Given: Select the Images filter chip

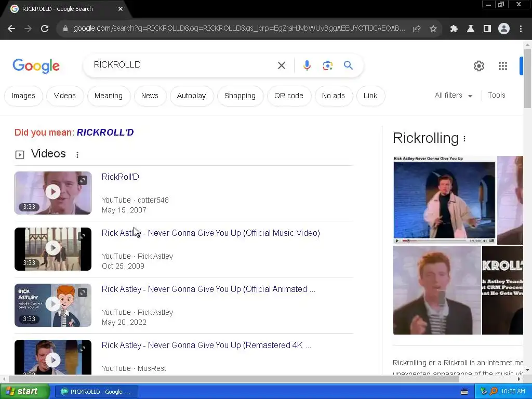Looking at the screenshot, I should click(x=23, y=96).
